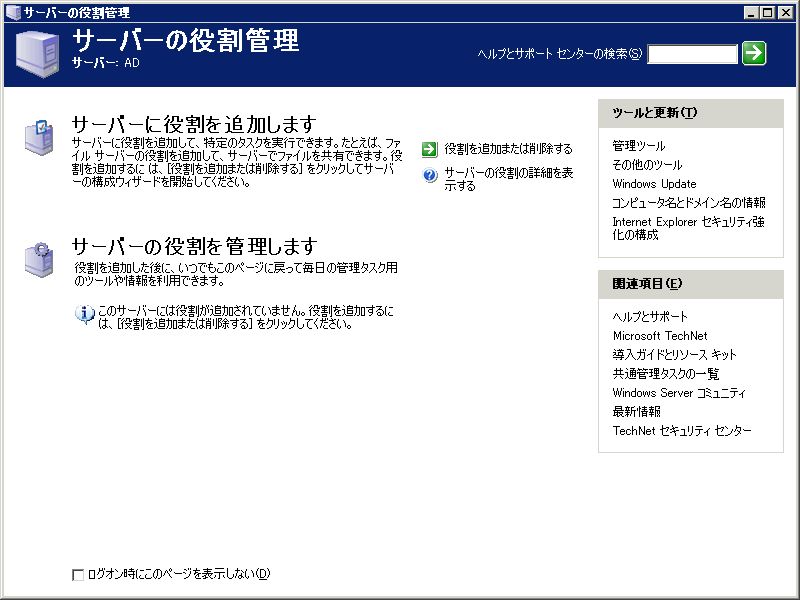This screenshot has height=600, width=800.
Task: Click 関連項目(E) panel header
Action: [x=691, y=284]
